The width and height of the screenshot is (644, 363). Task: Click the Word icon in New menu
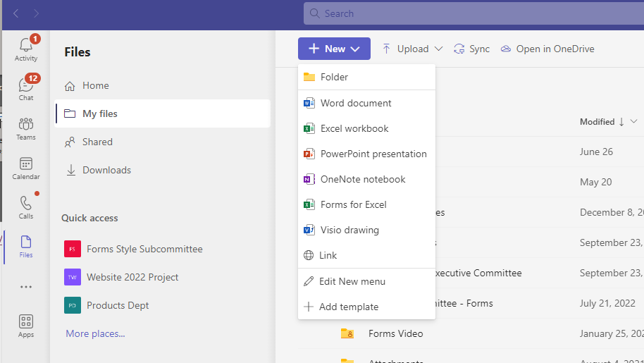pos(309,103)
